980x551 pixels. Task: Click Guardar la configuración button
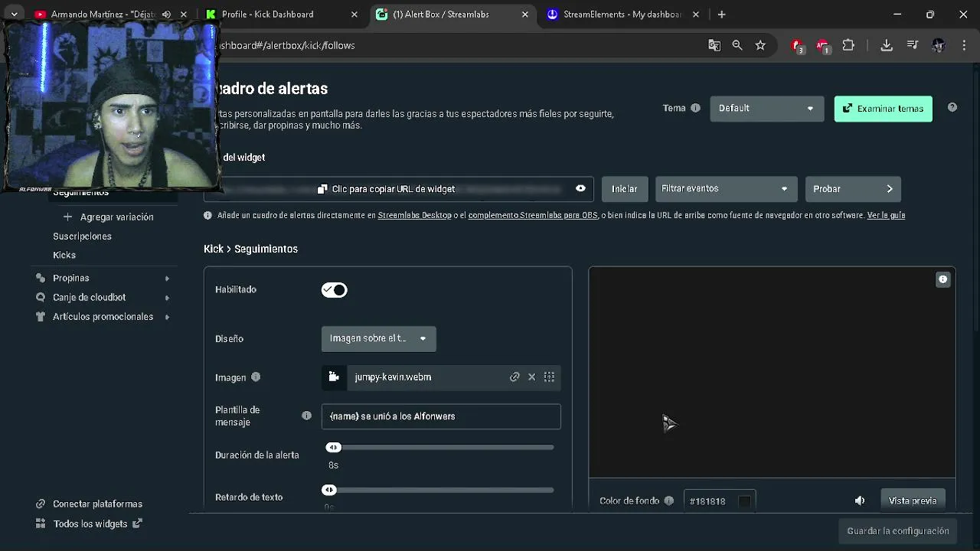point(897,530)
